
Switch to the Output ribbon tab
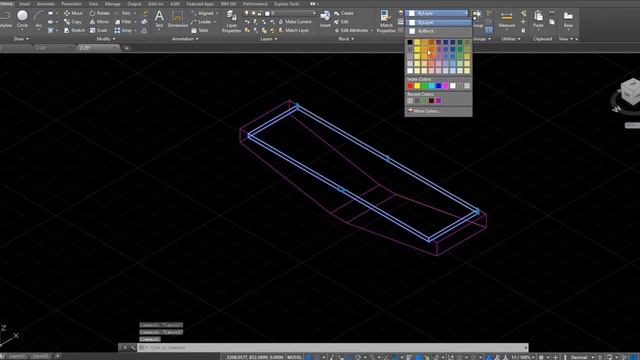(134, 4)
